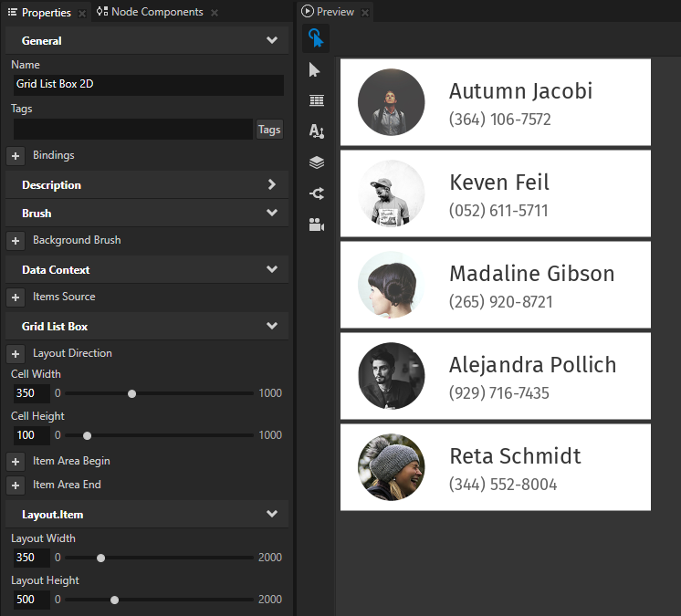Collapse the Layout.Item section
This screenshot has height=616, width=681.
tap(271, 515)
